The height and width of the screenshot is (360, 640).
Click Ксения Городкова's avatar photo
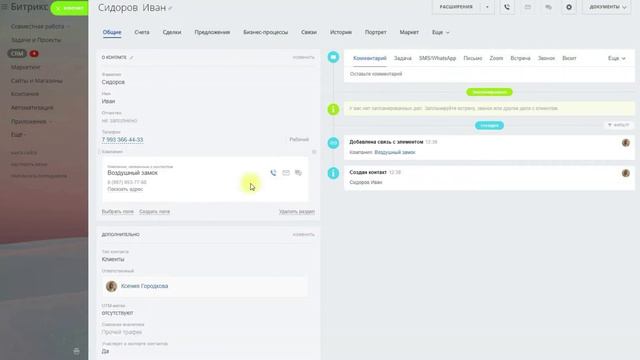pos(111,286)
